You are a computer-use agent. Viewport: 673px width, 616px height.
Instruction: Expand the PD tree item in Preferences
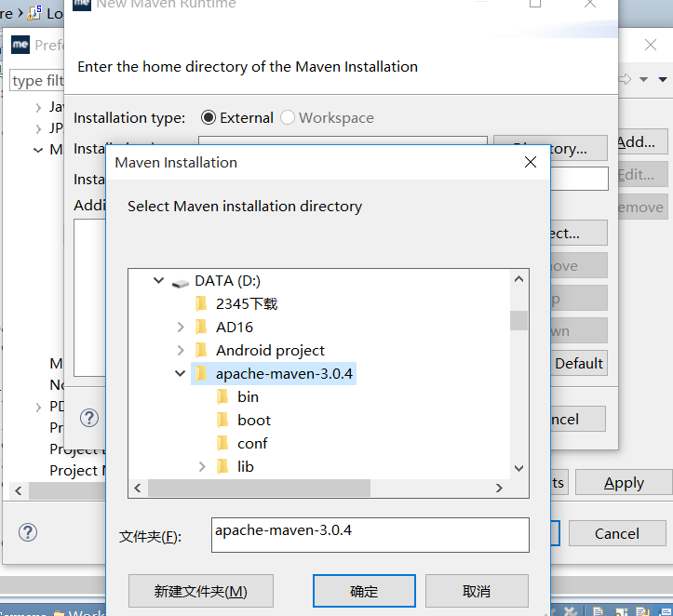point(38,407)
